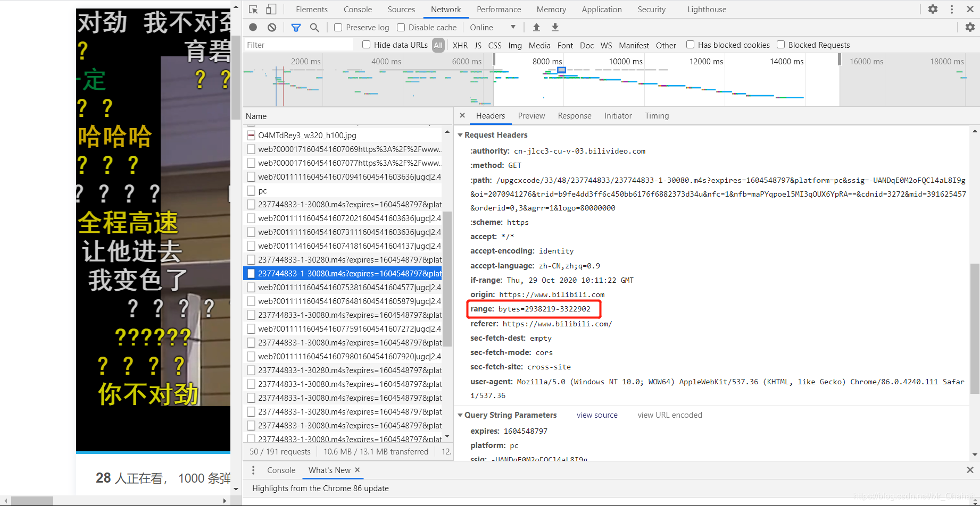The height and width of the screenshot is (506, 980).
Task: Check Hide data URLs option
Action: [366, 45]
